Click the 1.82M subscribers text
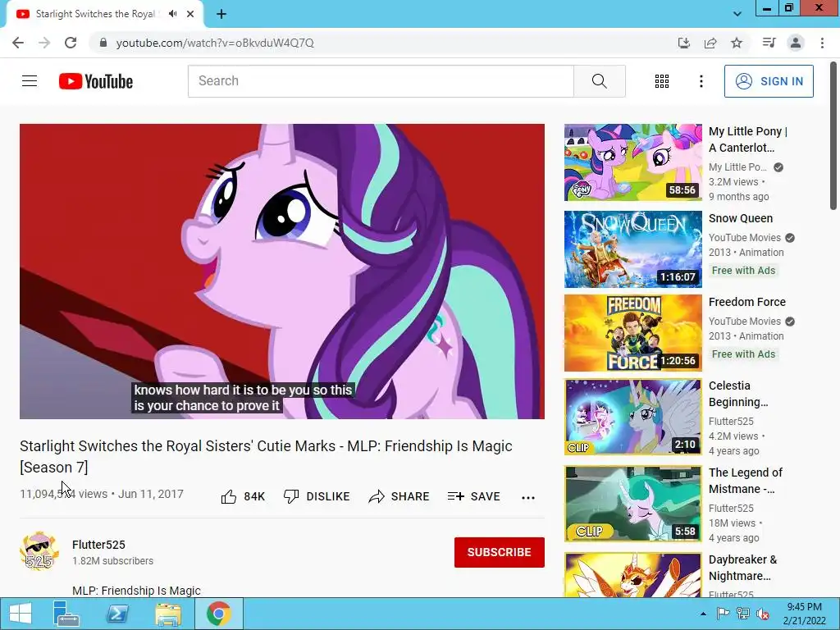The image size is (840, 630). pos(112,561)
